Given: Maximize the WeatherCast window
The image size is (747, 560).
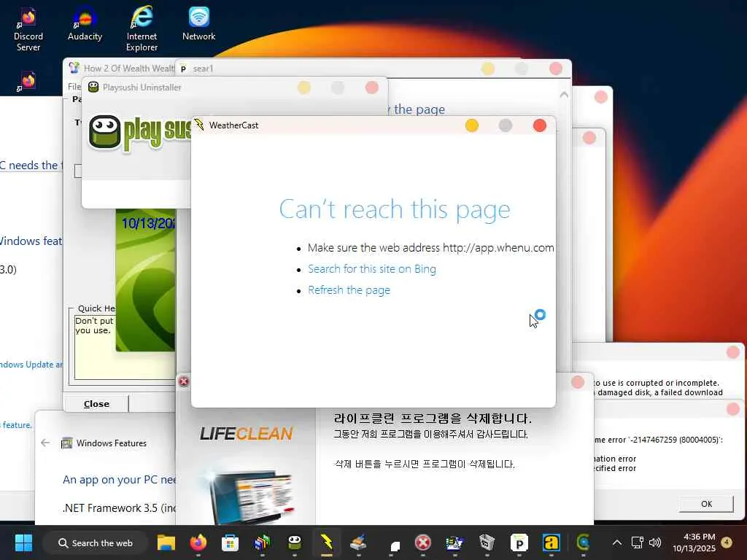Looking at the screenshot, I should 506,125.
